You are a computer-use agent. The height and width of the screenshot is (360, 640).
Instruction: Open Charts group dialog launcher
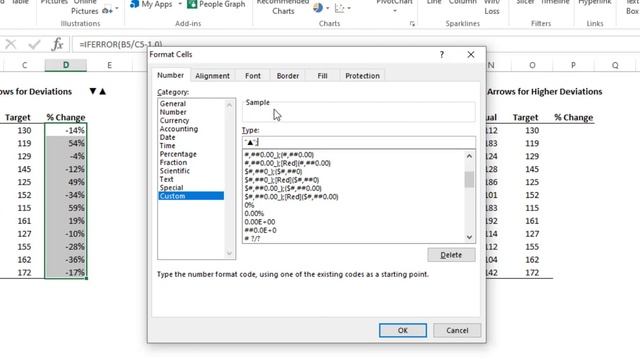[x=412, y=24]
